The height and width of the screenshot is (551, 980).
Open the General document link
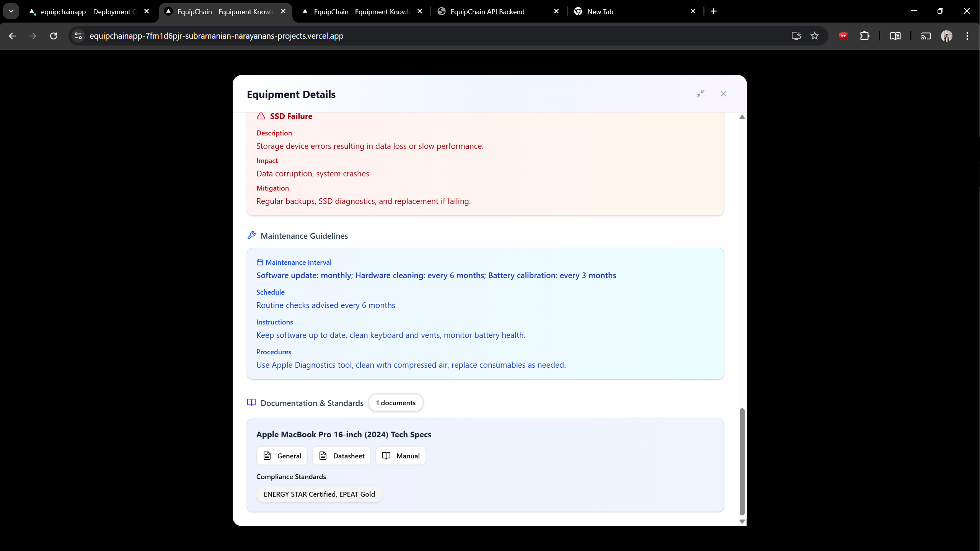point(282,456)
